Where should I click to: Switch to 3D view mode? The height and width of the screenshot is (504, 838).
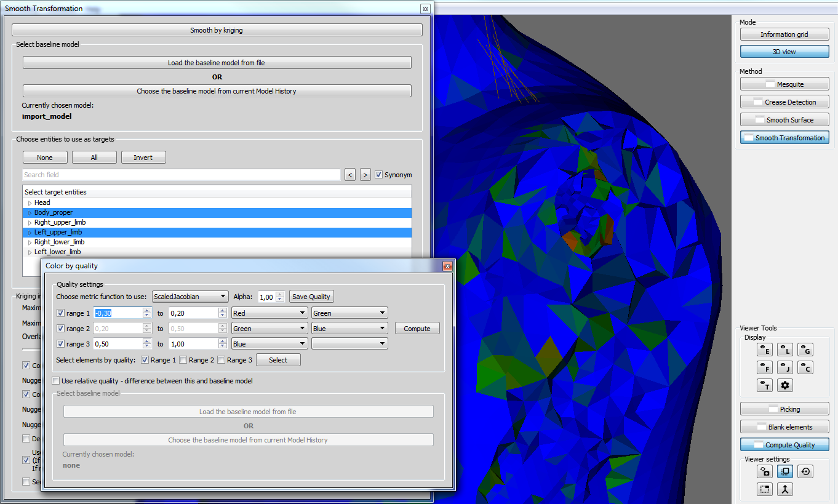[x=784, y=52]
